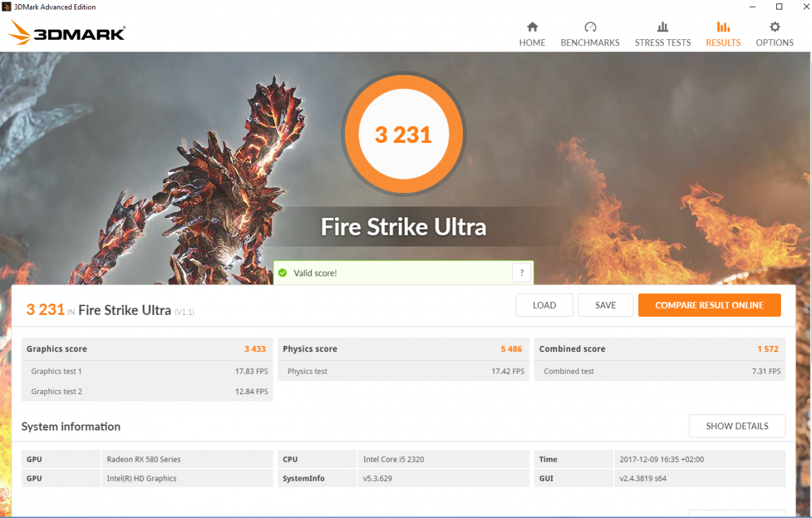Click the SHOW DETAILS button
This screenshot has width=812, height=518.
tap(737, 426)
